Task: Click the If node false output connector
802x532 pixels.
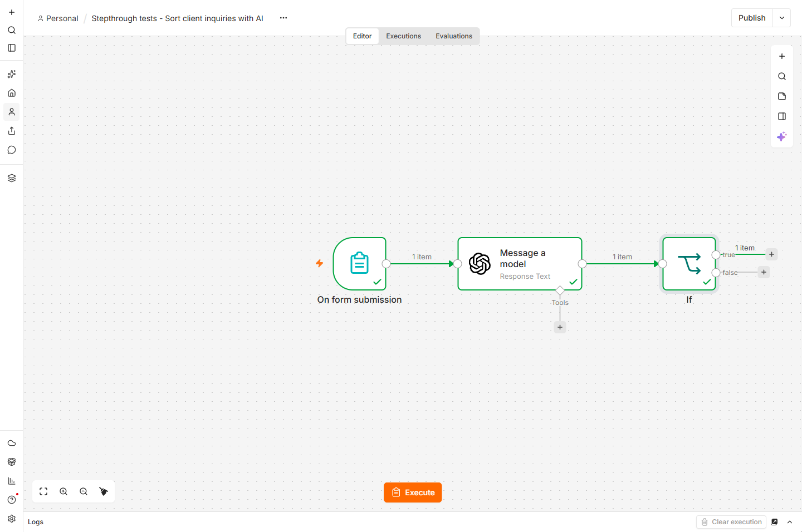Action: click(716, 273)
